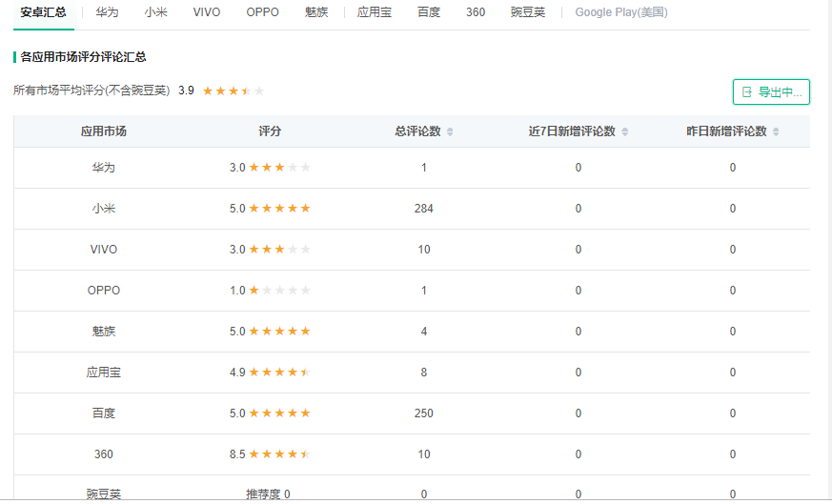Screen dimensions: 832x504
Task: Open the Google Play(美国) tab
Action: 621,12
